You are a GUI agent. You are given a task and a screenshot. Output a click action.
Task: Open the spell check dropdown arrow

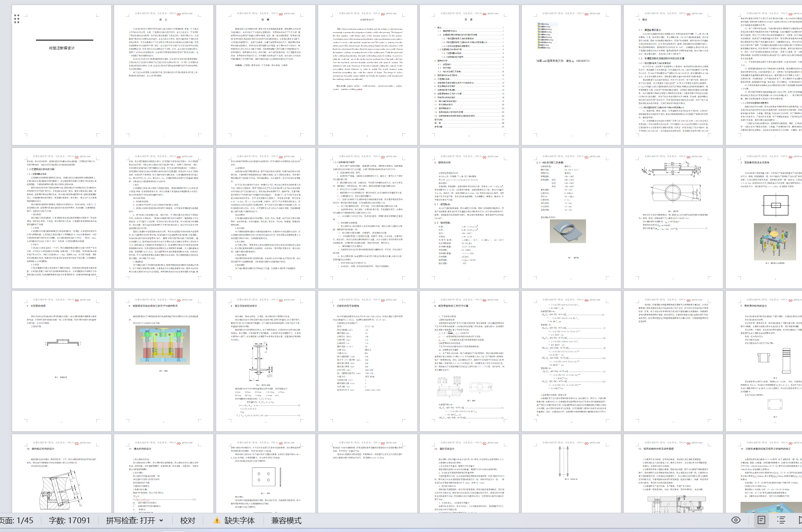click(161, 520)
